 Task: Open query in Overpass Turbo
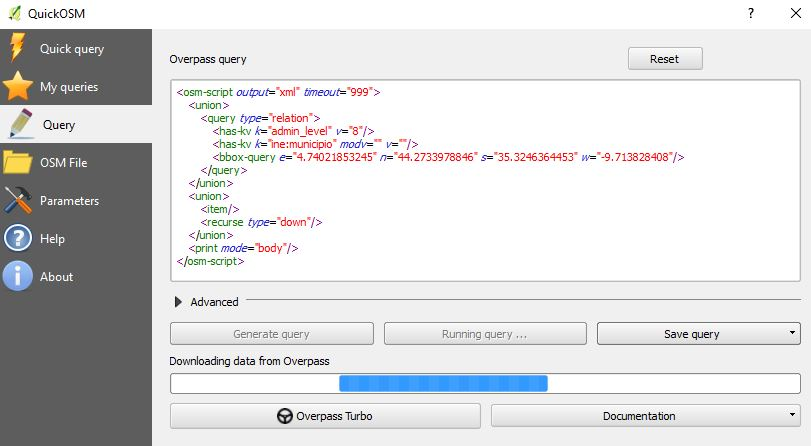[x=325, y=416]
